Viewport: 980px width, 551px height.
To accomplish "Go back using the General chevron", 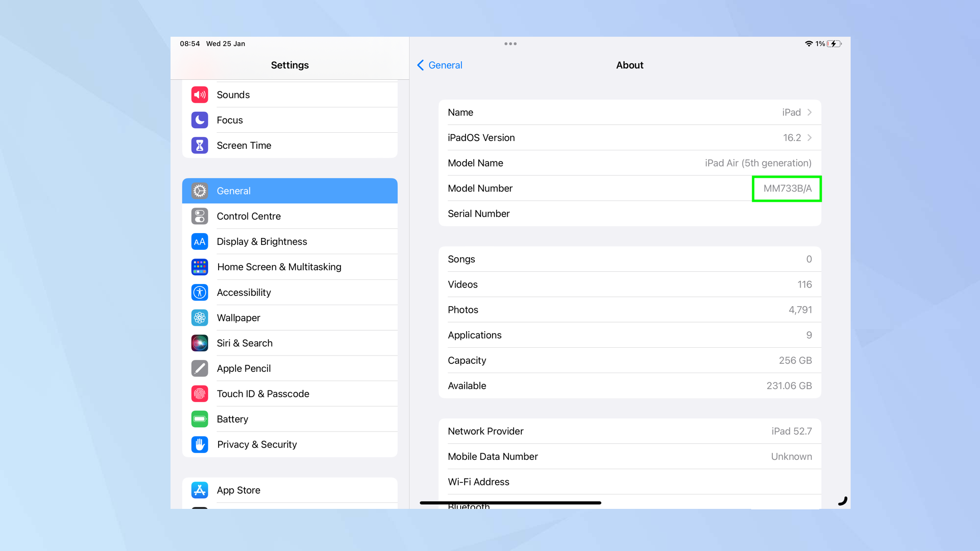I will [420, 65].
